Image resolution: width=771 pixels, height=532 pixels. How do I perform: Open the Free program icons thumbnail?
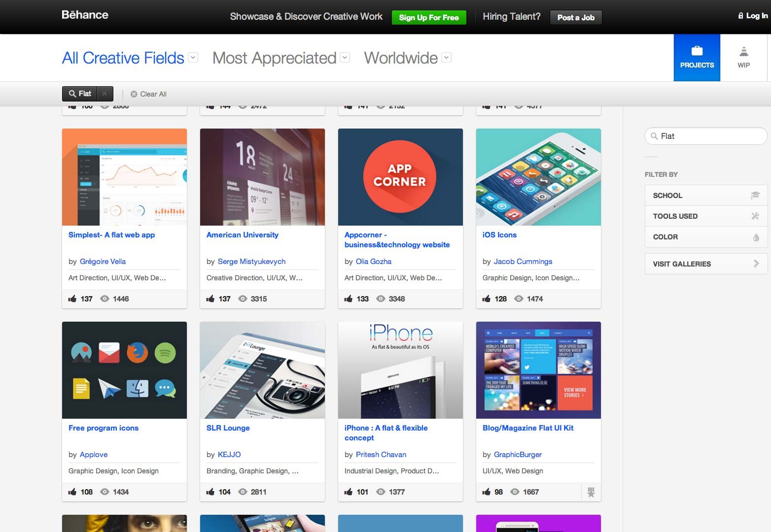(124, 370)
